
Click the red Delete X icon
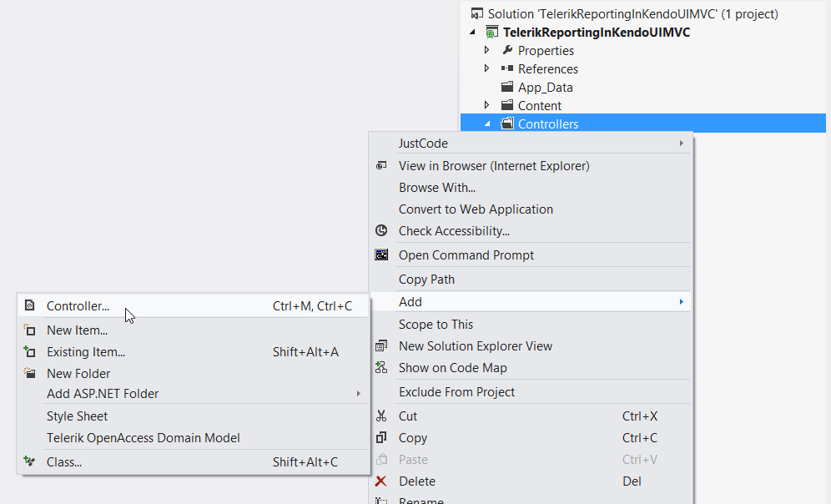(381, 481)
